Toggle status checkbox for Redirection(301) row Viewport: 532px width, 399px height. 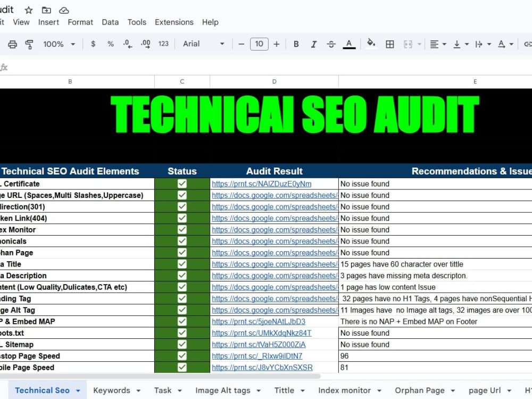182,206
